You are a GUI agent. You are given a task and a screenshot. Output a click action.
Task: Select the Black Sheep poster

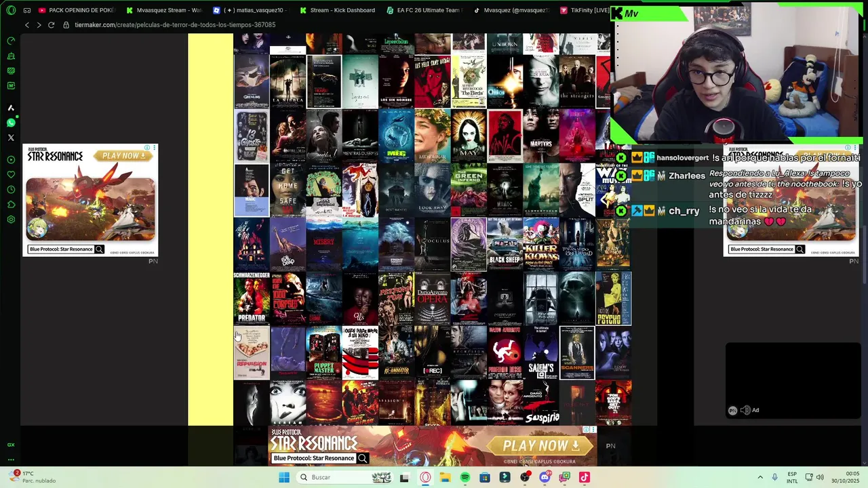click(505, 245)
